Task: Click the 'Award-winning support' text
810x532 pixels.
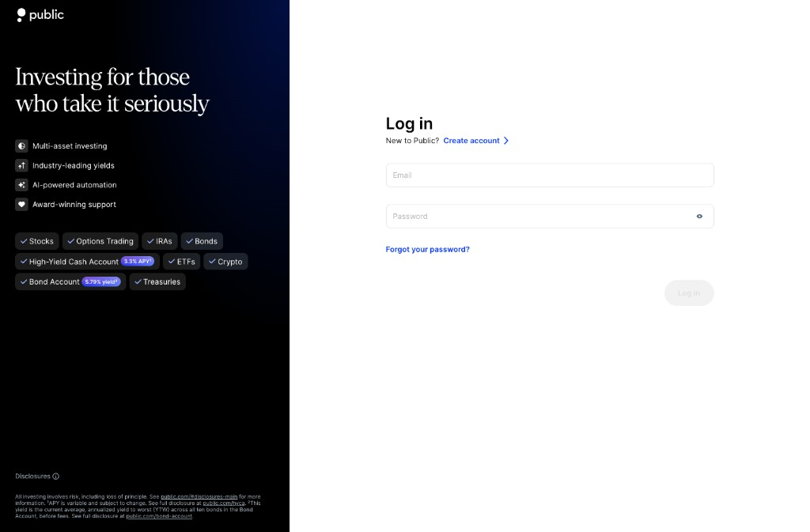Action: pos(74,204)
